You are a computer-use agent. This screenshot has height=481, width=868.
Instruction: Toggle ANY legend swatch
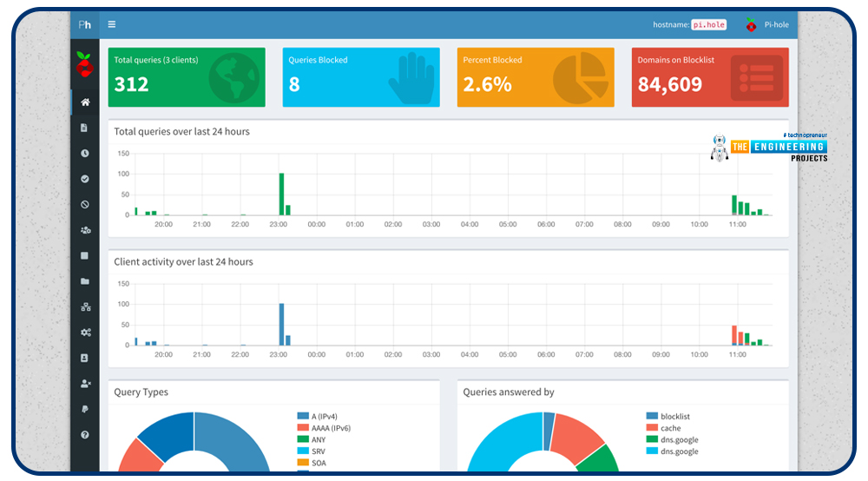303,439
